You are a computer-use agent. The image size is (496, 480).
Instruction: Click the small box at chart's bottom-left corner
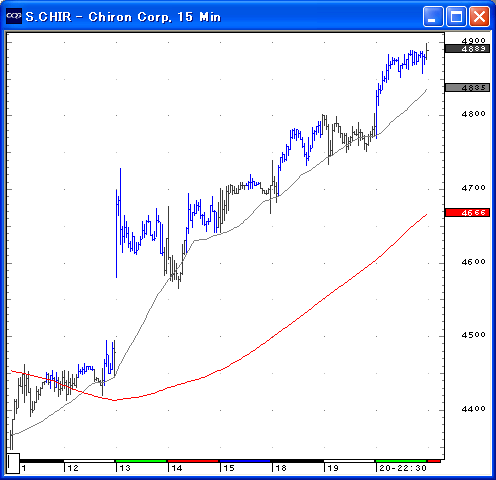(x=13, y=463)
